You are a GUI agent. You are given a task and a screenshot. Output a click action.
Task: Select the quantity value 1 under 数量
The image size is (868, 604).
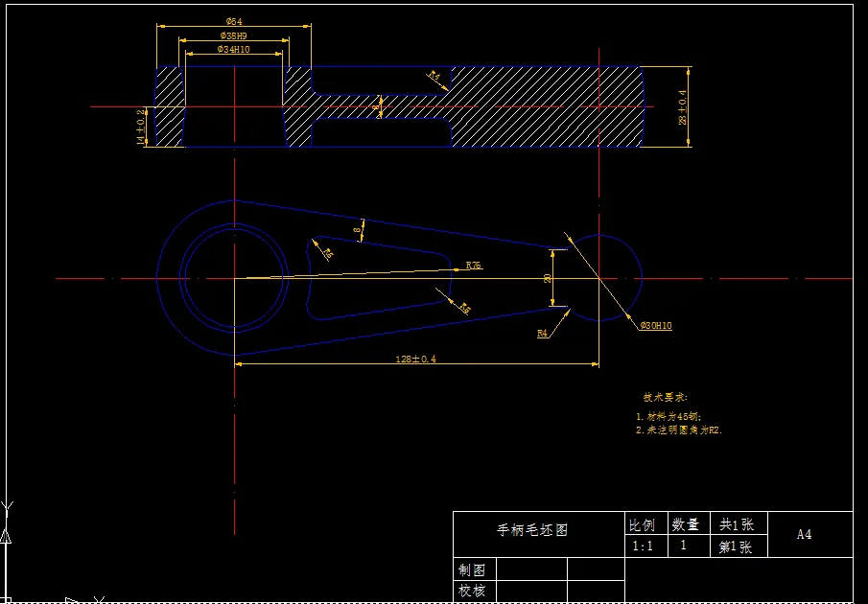click(684, 546)
